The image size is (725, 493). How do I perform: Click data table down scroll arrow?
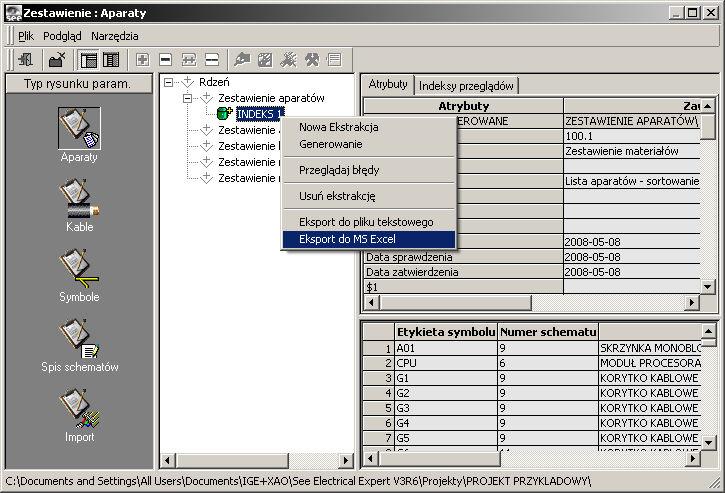click(708, 443)
